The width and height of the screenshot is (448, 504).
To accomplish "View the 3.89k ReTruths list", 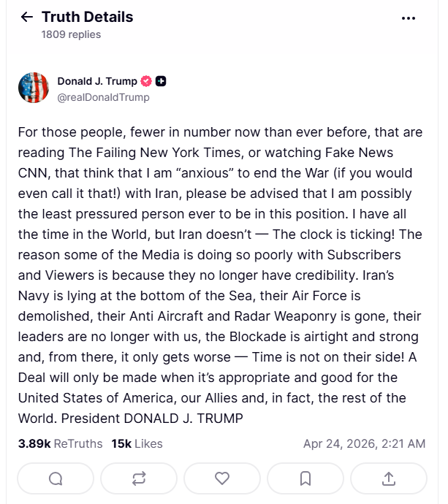I will [60, 443].
